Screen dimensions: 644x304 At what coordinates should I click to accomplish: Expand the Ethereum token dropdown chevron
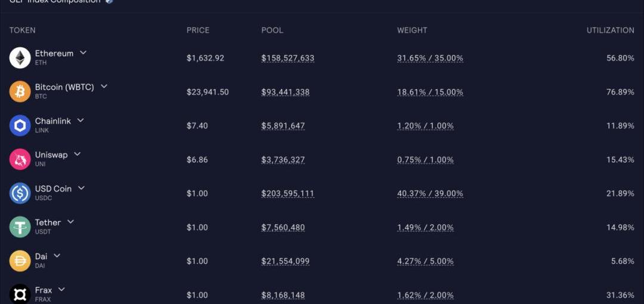coord(83,53)
